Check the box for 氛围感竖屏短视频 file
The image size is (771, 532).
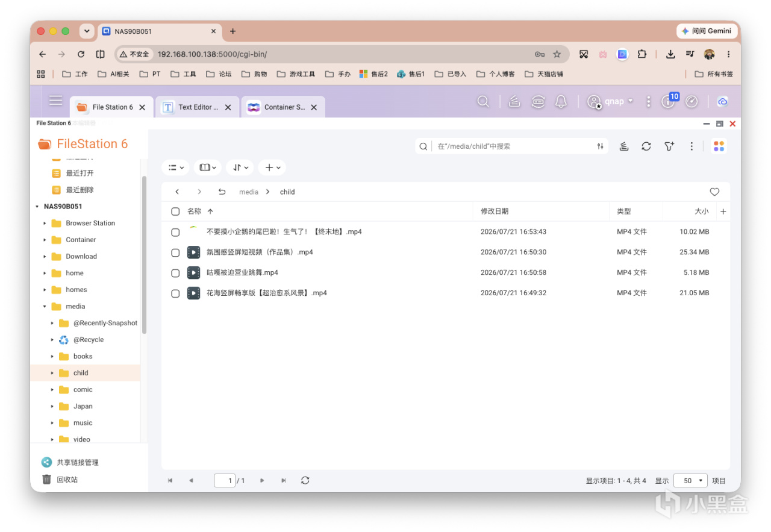(175, 252)
